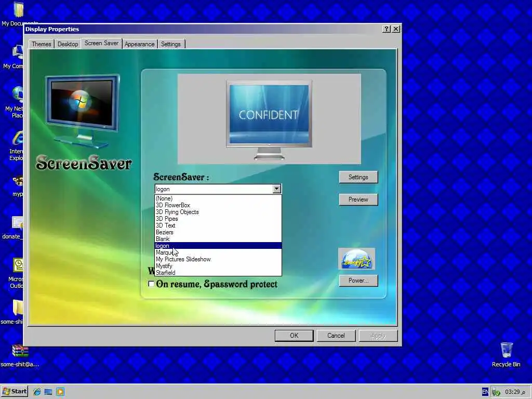The height and width of the screenshot is (399, 532).
Task: Click the Preview button
Action: tap(358, 199)
